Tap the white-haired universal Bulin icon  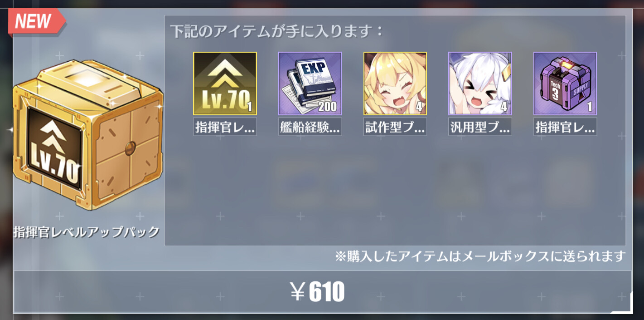(x=480, y=84)
